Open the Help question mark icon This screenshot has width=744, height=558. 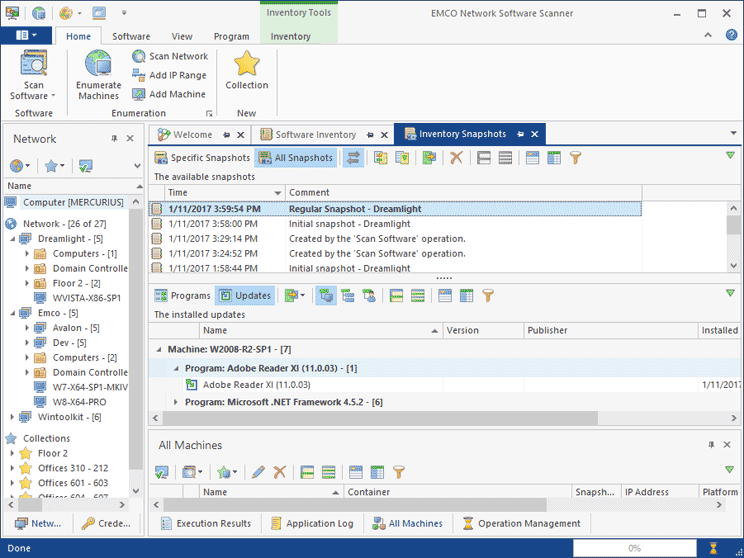tap(731, 35)
